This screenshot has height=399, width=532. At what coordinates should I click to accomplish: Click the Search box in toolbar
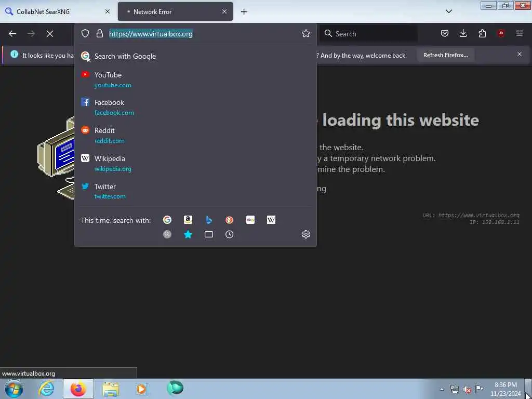tap(369, 34)
